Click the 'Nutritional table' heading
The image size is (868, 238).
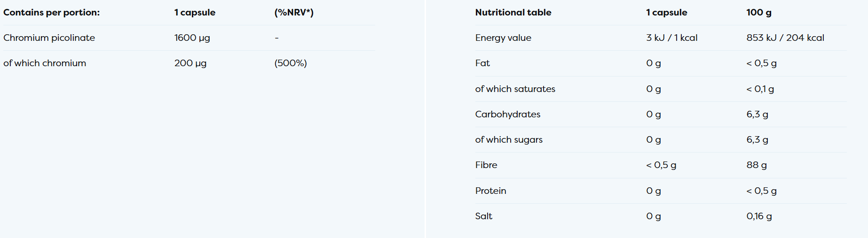point(513,13)
